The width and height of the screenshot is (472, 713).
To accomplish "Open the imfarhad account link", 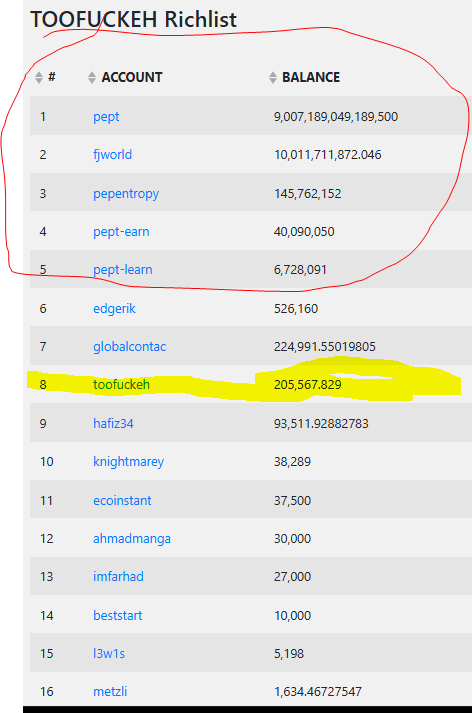I will tap(118, 577).
